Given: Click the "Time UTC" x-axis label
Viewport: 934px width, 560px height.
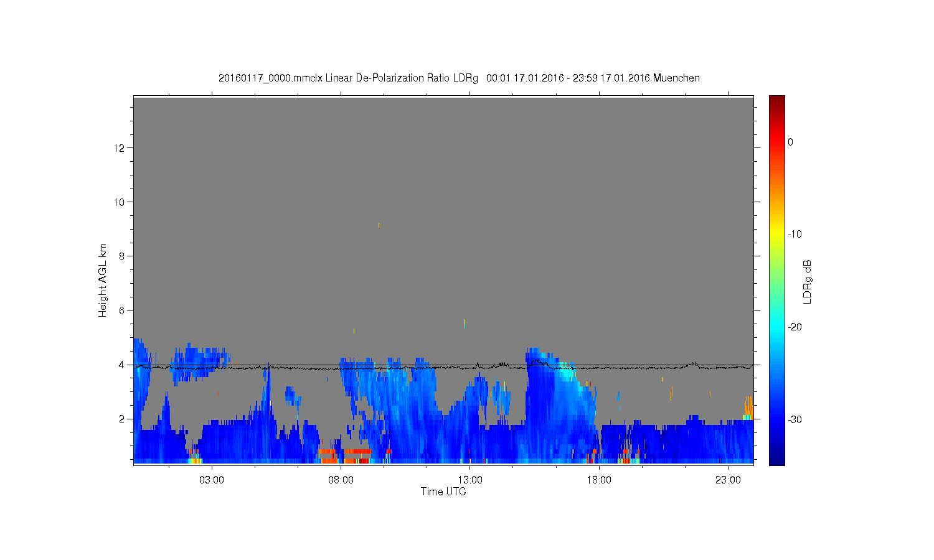Looking at the screenshot, I should 443,492.
